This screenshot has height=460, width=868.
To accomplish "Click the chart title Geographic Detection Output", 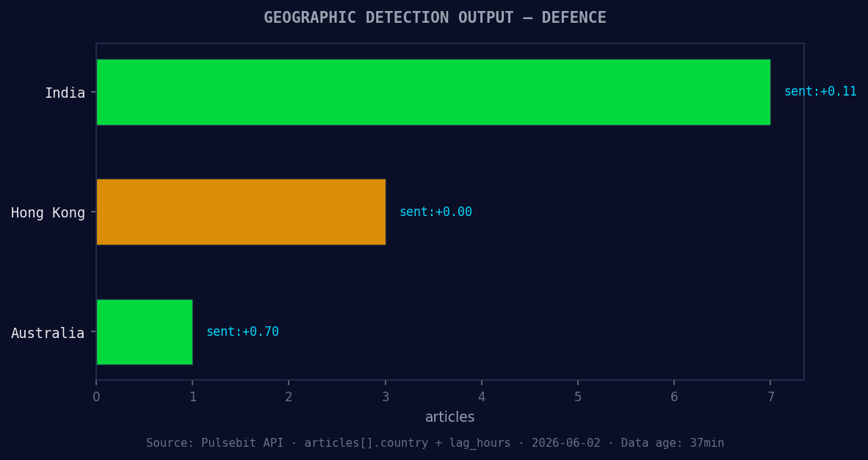I will 435,18.
